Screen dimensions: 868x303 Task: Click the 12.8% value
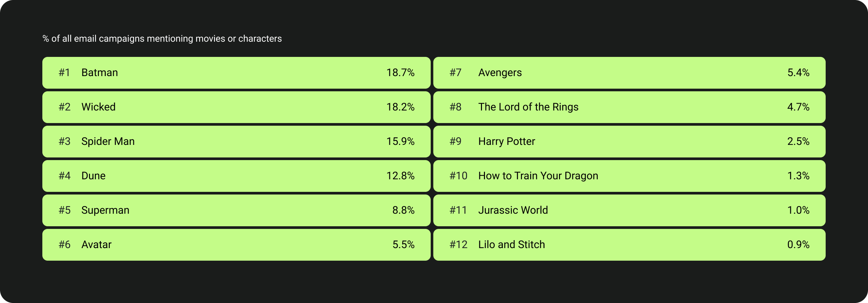point(400,176)
